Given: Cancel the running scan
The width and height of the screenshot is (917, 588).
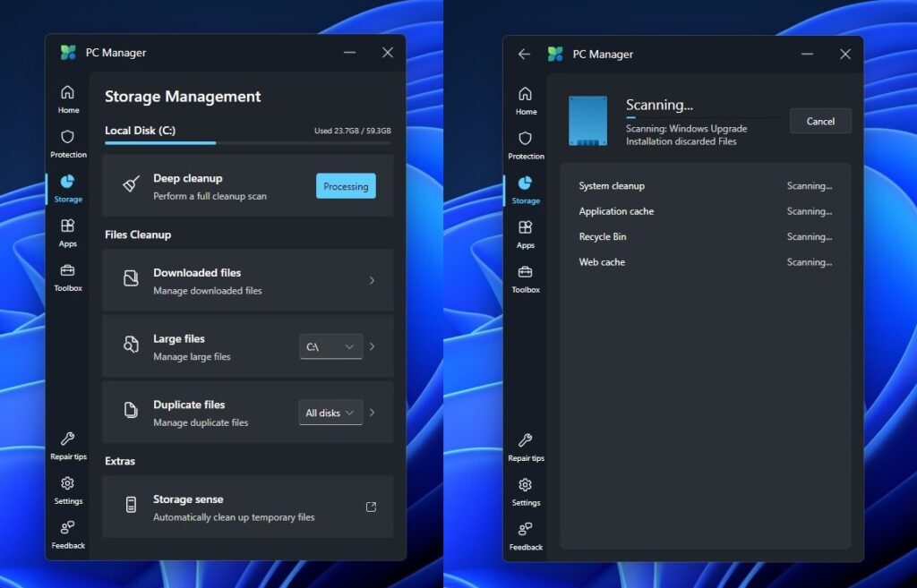Looking at the screenshot, I should click(820, 121).
